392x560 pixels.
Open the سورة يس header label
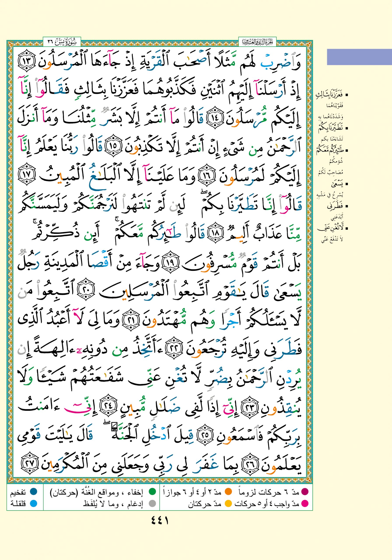[62, 42]
